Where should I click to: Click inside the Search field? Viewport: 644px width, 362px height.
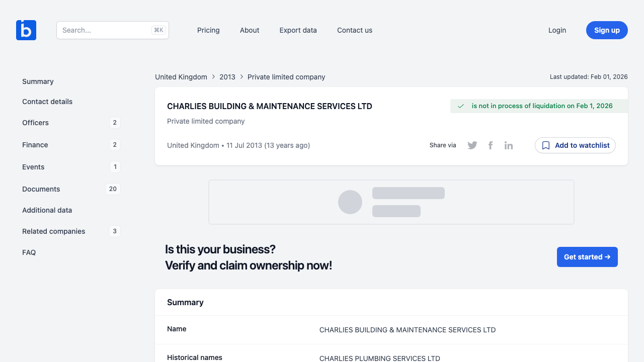(x=101, y=30)
